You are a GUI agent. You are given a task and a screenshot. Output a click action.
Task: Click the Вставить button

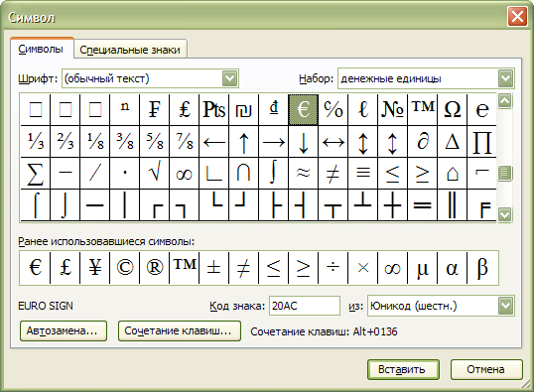[x=403, y=369]
